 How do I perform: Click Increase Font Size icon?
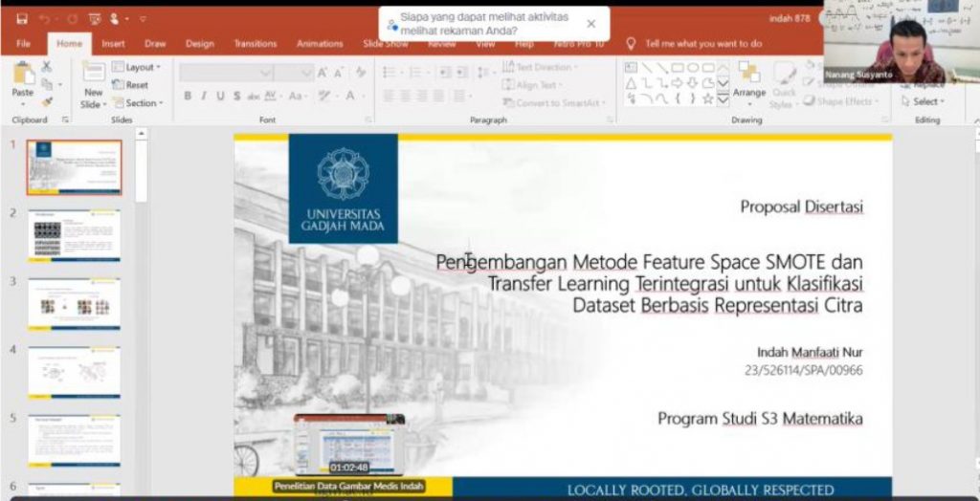tap(322, 73)
